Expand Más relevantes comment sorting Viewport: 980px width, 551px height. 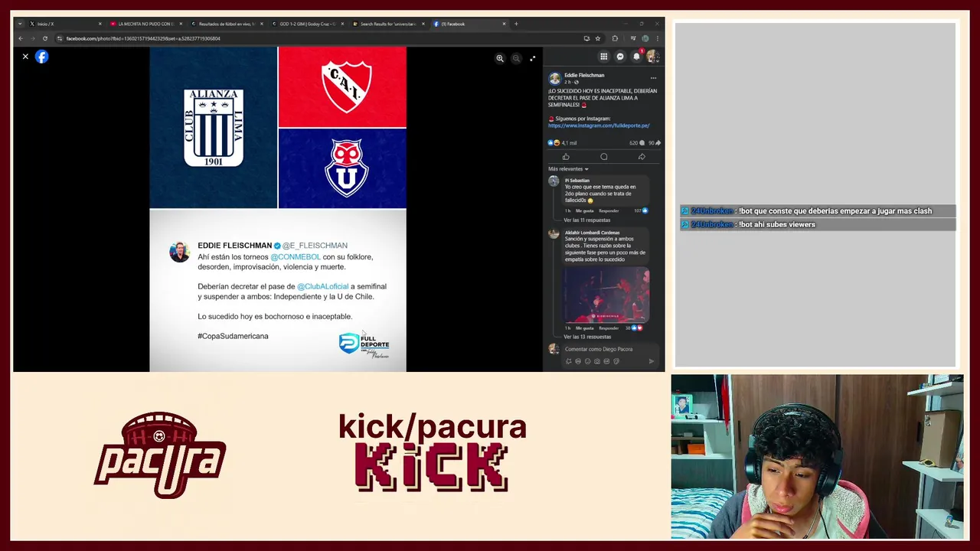pyautogui.click(x=568, y=169)
